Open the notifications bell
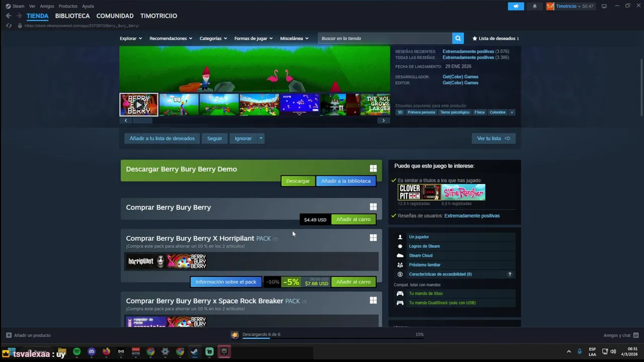This screenshot has width=644, height=362. (x=535, y=6)
